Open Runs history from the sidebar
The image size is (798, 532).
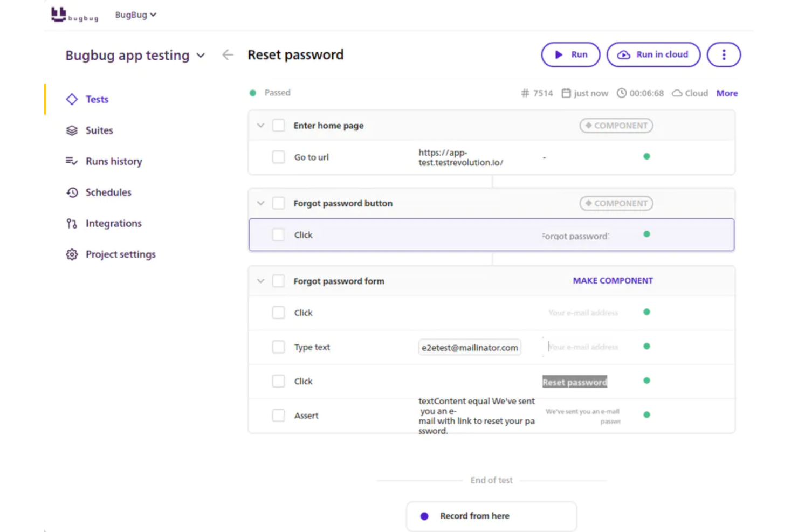pos(71,161)
